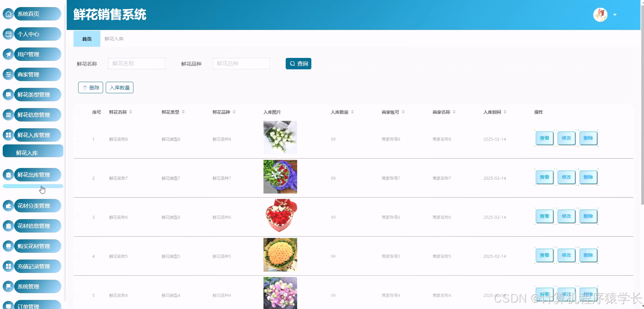The height and width of the screenshot is (309, 644).
Task: Check the checkbox for row 鲜花名称6
Action: pos(78,217)
